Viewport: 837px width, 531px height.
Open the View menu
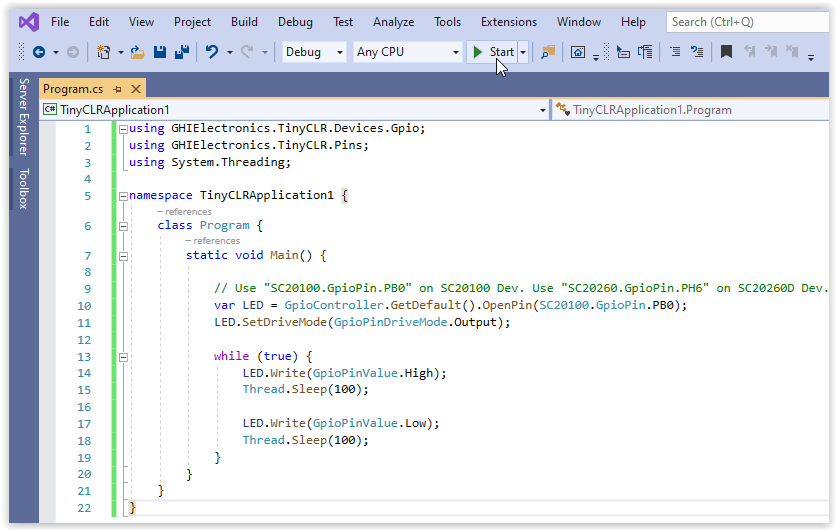click(x=141, y=22)
